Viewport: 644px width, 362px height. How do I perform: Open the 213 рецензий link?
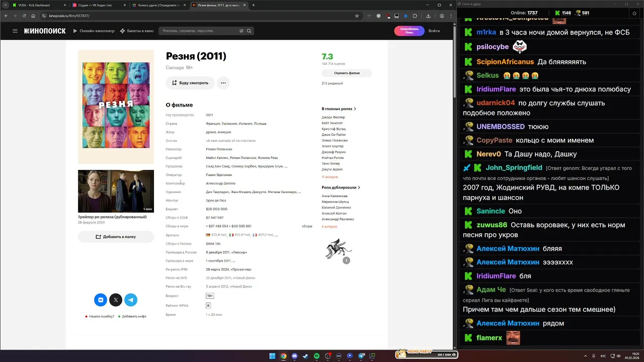[332, 83]
